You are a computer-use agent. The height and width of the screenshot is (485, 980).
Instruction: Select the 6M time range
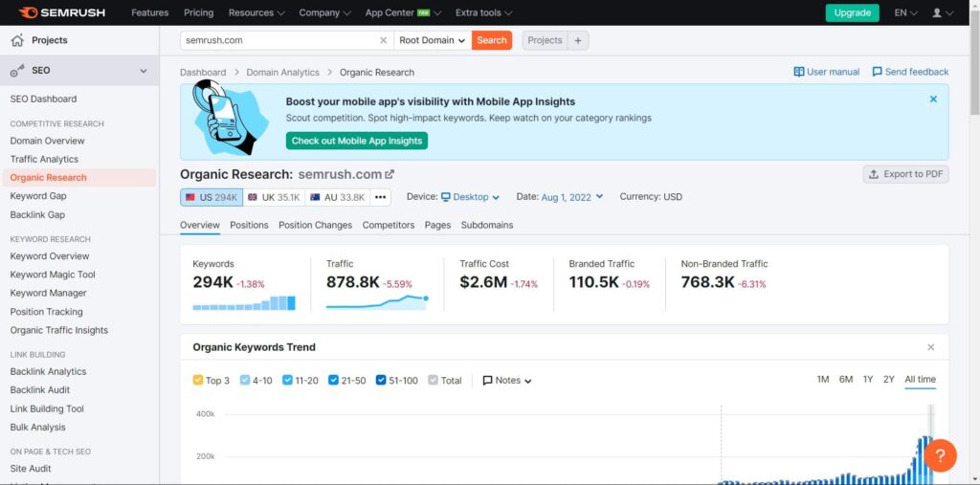846,380
